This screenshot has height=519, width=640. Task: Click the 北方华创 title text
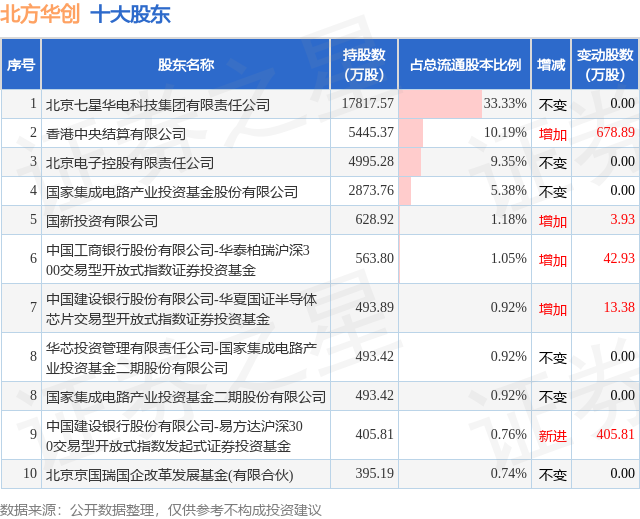40,14
